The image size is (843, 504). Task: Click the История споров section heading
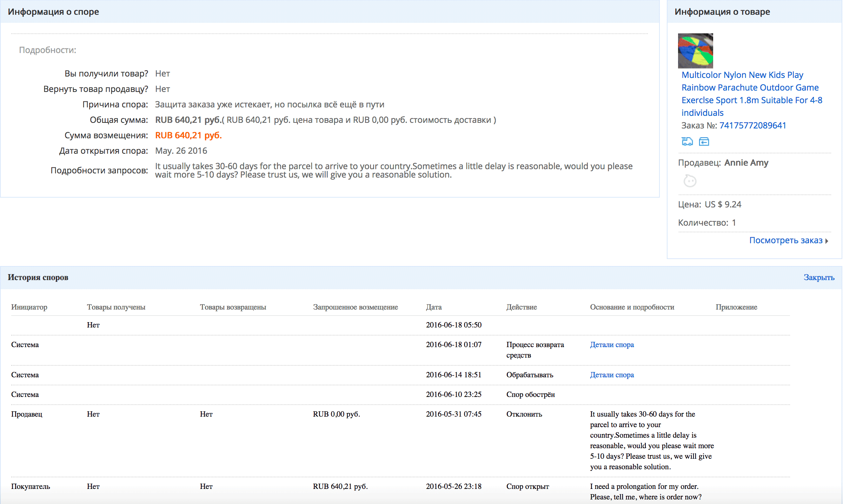(38, 277)
